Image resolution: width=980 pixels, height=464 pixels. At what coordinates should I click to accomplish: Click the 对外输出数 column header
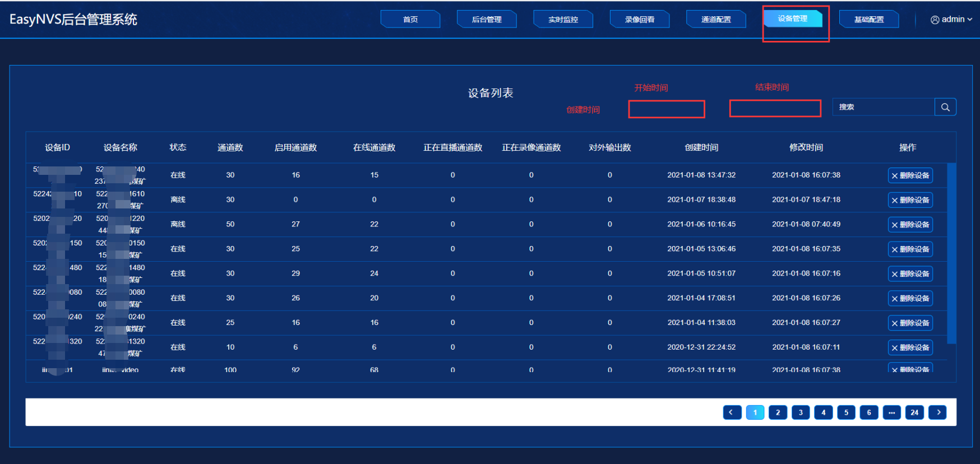(x=610, y=147)
